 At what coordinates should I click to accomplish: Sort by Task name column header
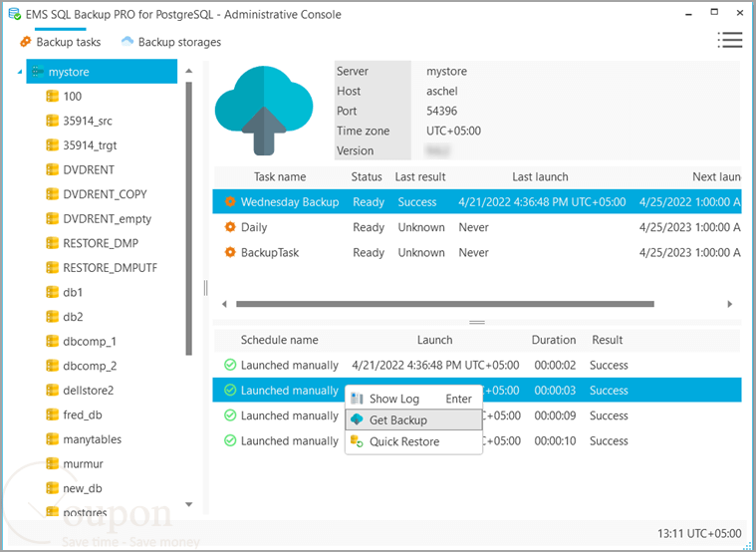click(x=280, y=177)
